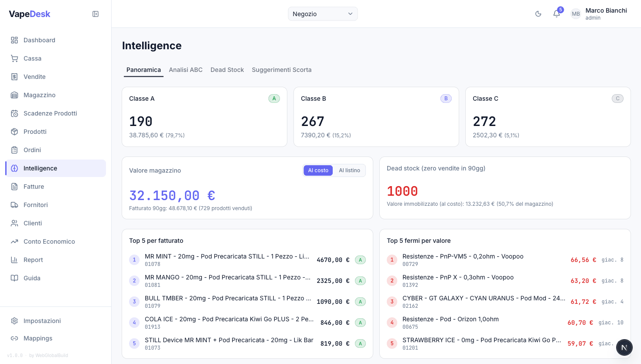Select the Magazzino icon in the sidebar

tap(14, 95)
